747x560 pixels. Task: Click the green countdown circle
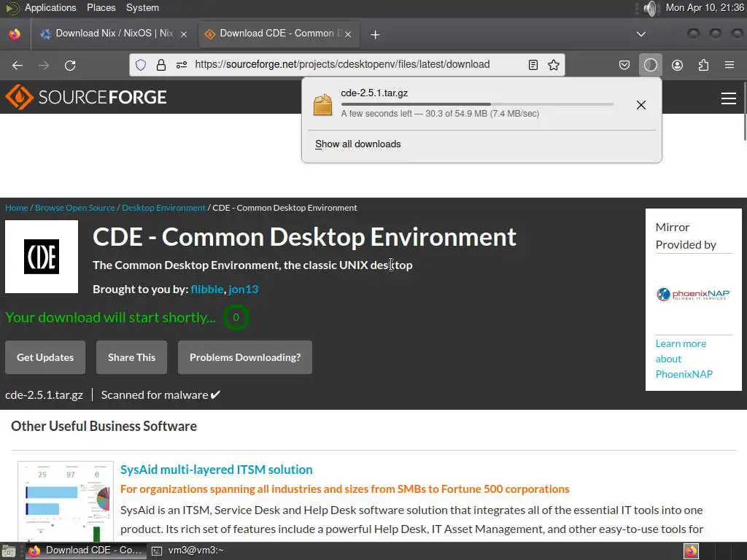[236, 318]
